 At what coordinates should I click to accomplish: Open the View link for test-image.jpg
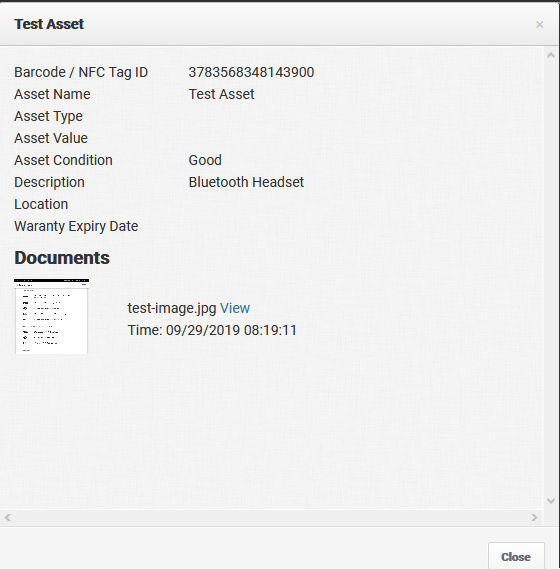(235, 308)
